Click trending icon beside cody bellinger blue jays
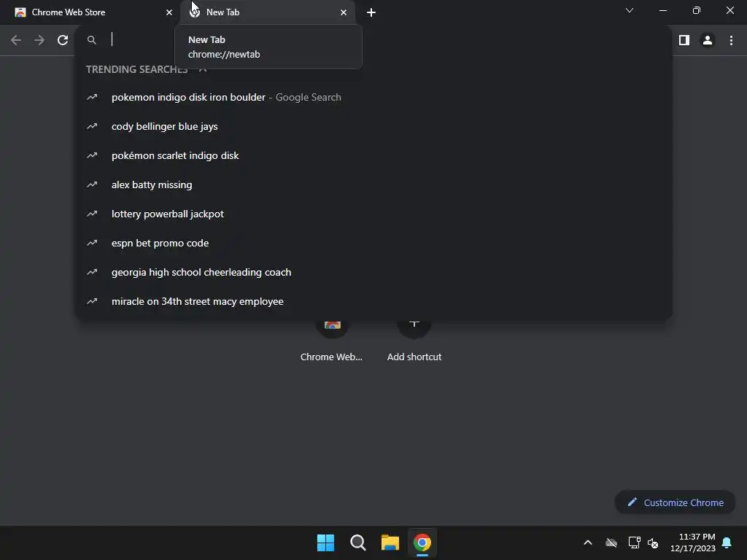Screen dimensions: 747x560 [92, 126]
